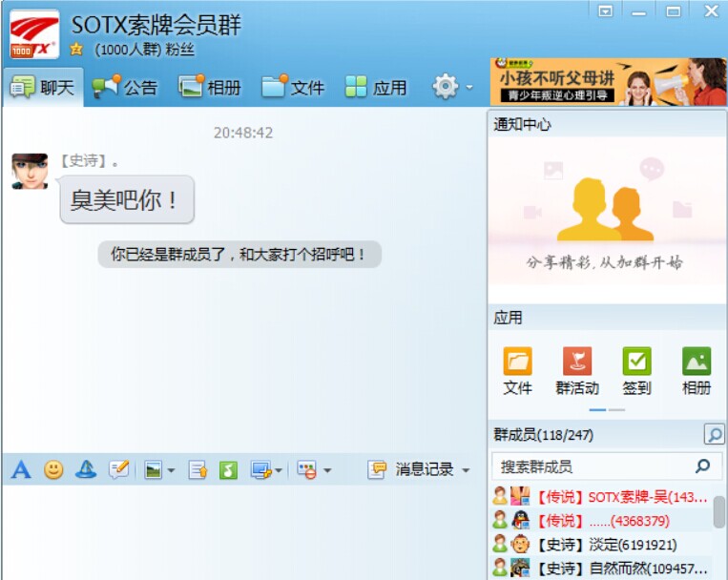Click magnifier inside member search field
This screenshot has width=728, height=580.
point(703,466)
